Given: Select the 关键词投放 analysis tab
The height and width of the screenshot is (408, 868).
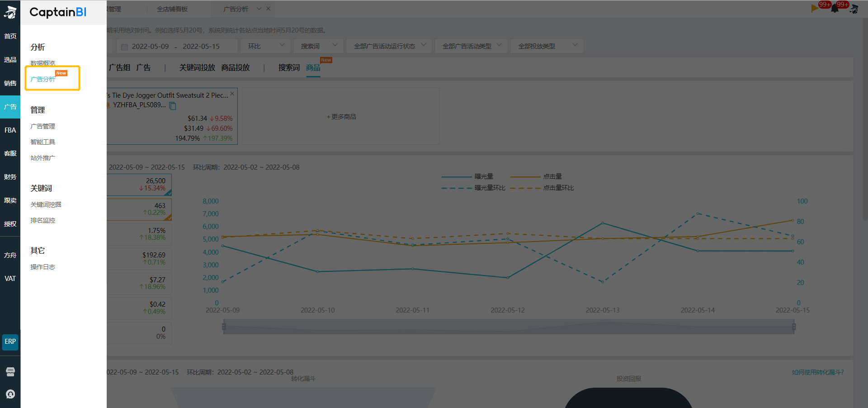Looking at the screenshot, I should 197,67.
